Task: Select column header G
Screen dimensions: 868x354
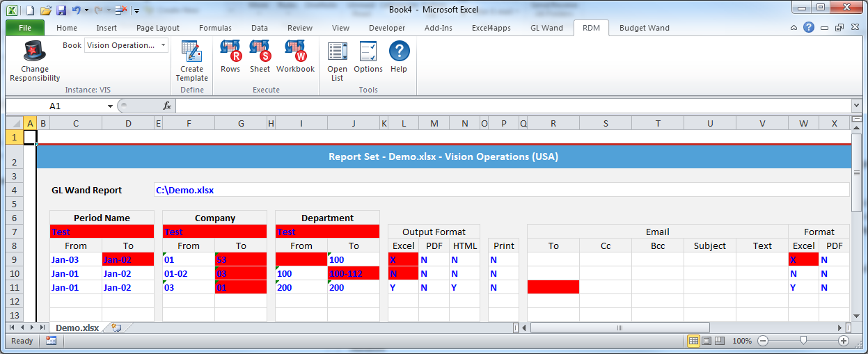Action: click(x=241, y=123)
